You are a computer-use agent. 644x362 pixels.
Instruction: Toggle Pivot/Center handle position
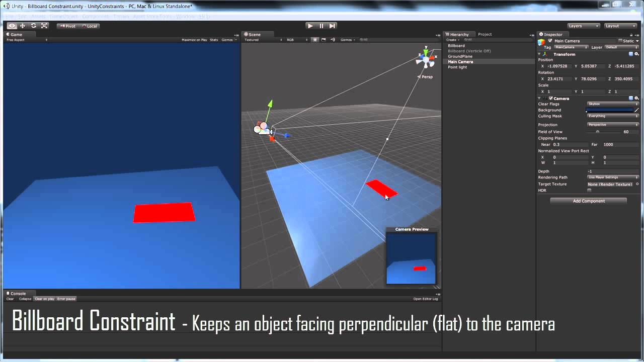point(67,26)
